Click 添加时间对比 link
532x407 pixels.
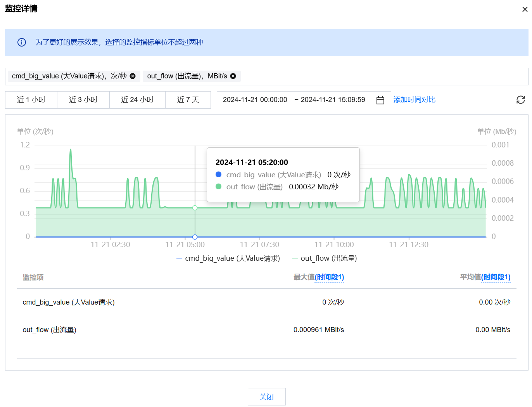click(414, 100)
